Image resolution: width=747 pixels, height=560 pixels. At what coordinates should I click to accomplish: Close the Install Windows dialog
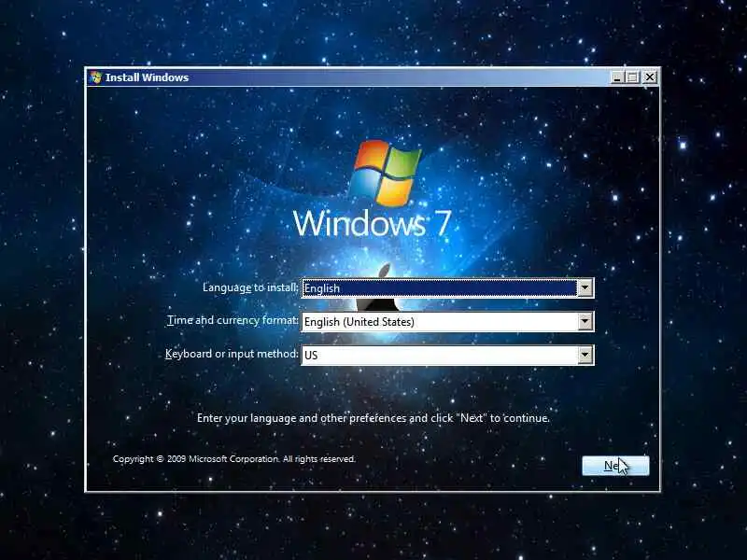point(650,77)
